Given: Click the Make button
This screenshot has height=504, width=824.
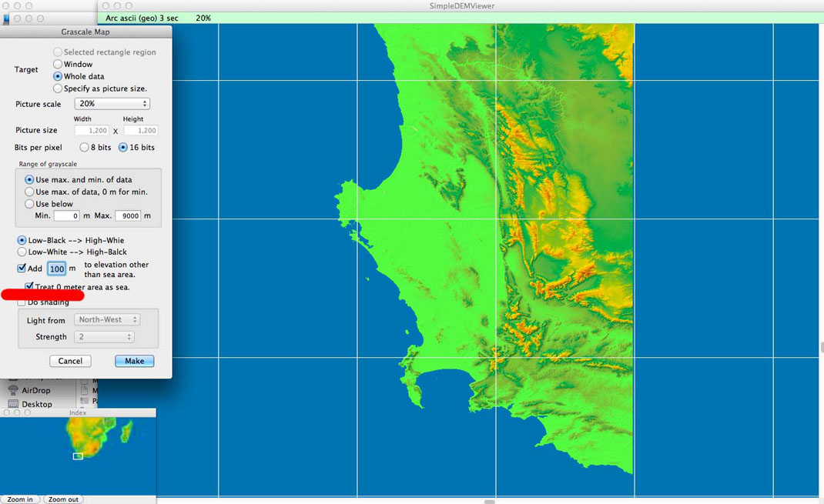Looking at the screenshot, I should coord(135,361).
